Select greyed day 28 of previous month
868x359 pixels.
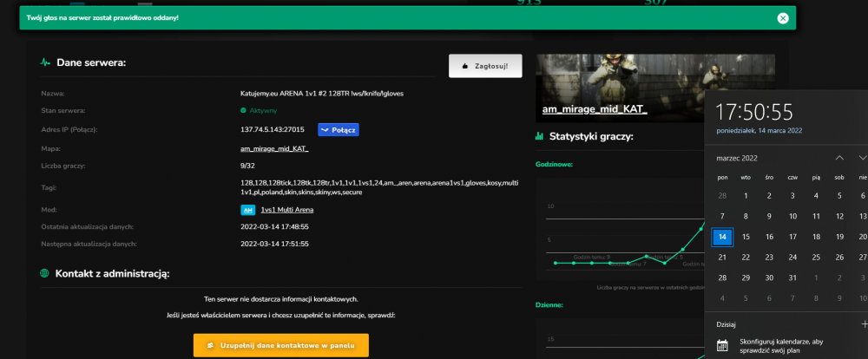click(x=722, y=196)
